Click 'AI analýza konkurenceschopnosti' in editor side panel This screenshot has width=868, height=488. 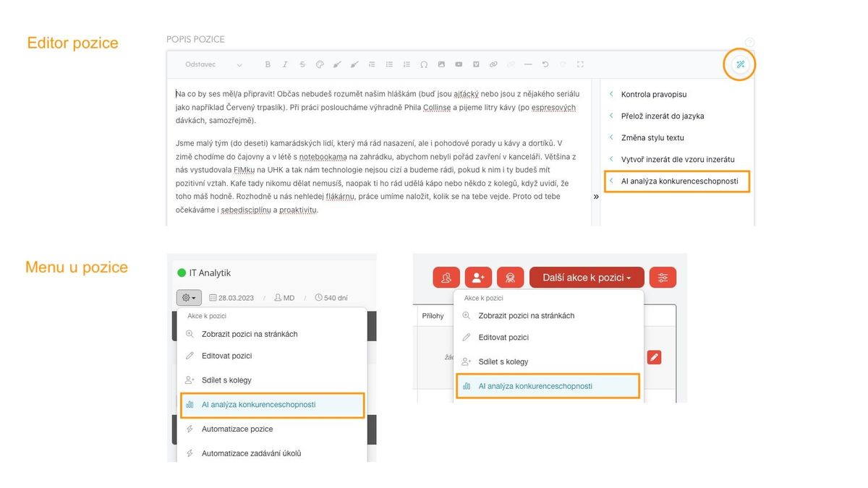point(679,181)
